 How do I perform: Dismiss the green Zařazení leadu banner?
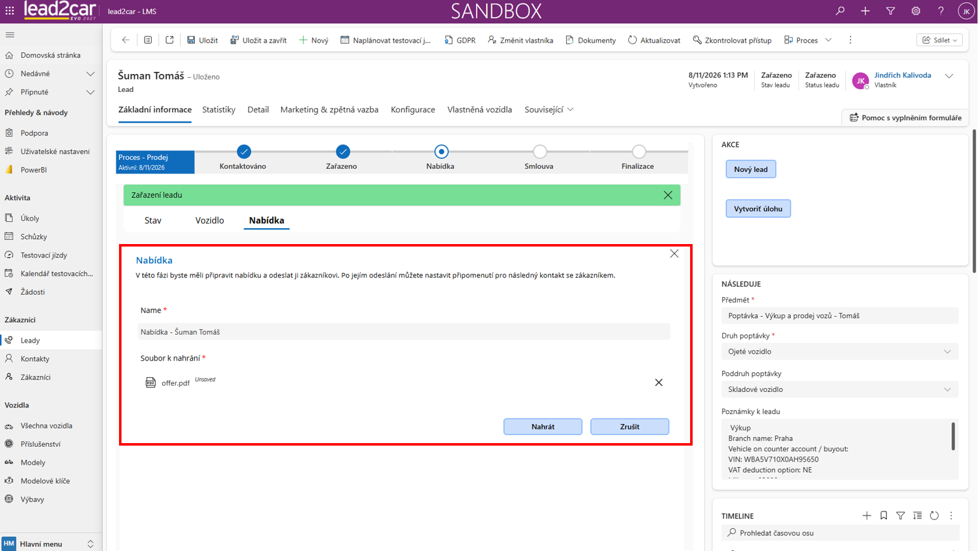668,195
